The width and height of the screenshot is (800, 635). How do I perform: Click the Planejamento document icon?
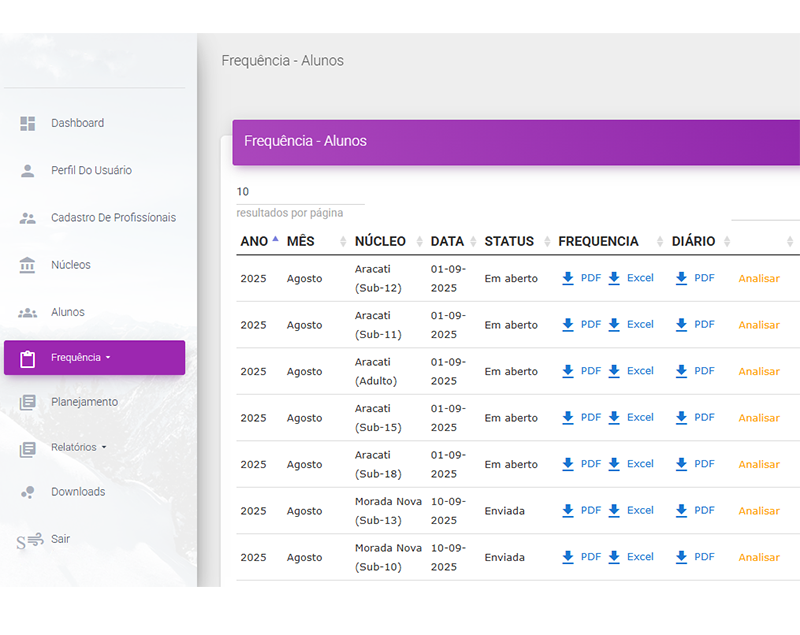tap(28, 402)
